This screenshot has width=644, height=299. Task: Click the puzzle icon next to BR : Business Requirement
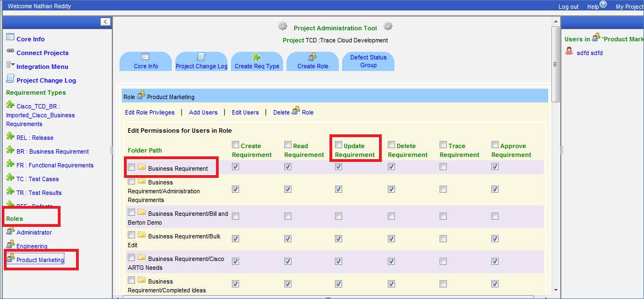(x=10, y=150)
